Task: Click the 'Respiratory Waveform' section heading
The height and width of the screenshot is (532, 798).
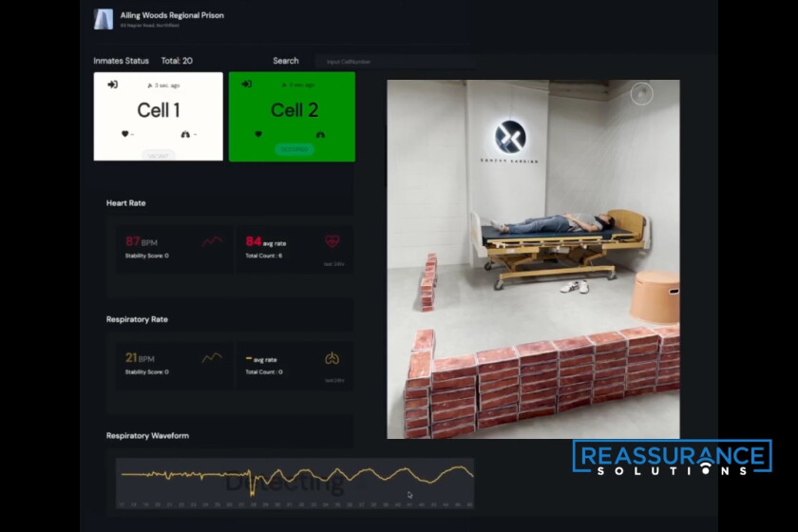Action: click(x=147, y=436)
